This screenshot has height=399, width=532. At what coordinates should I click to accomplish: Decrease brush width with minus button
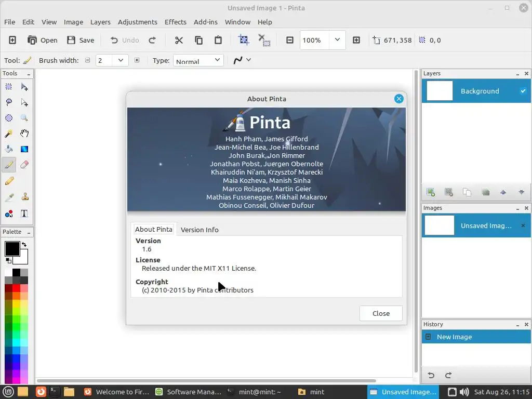(87, 60)
